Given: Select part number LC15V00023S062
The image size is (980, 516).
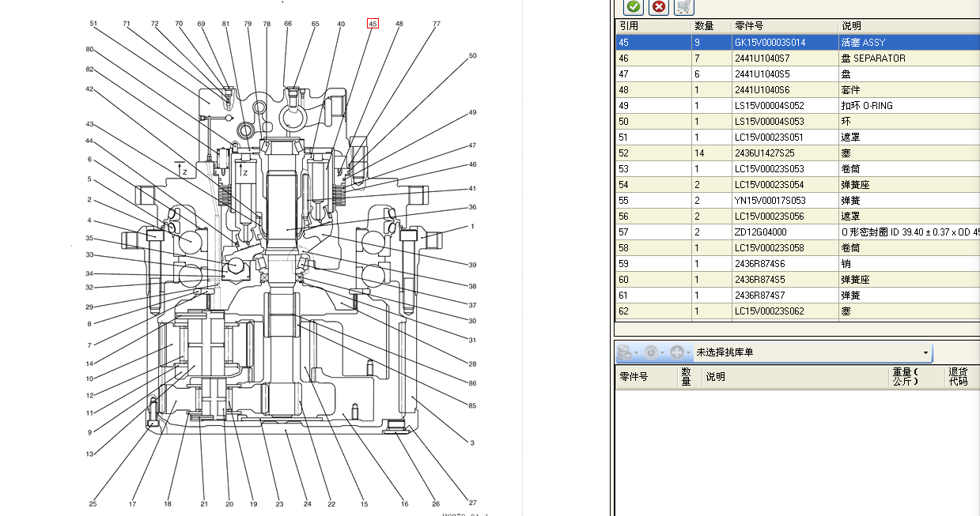Looking at the screenshot, I should (x=769, y=311).
